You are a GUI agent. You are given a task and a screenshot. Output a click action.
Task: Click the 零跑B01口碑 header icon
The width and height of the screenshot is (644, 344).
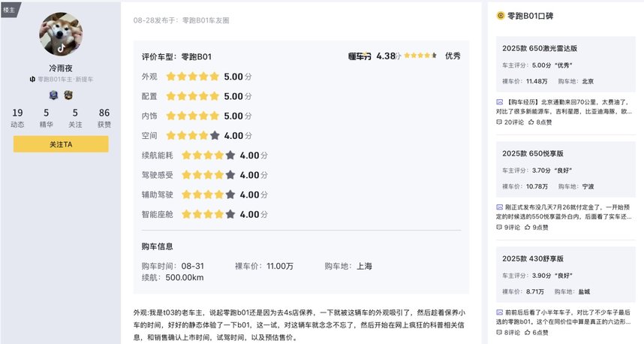tap(500, 16)
